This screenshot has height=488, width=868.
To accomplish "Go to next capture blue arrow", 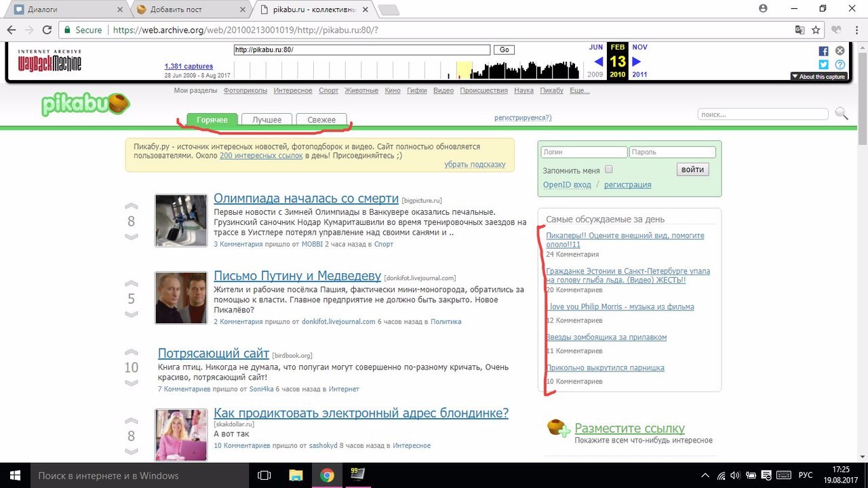I will (636, 62).
